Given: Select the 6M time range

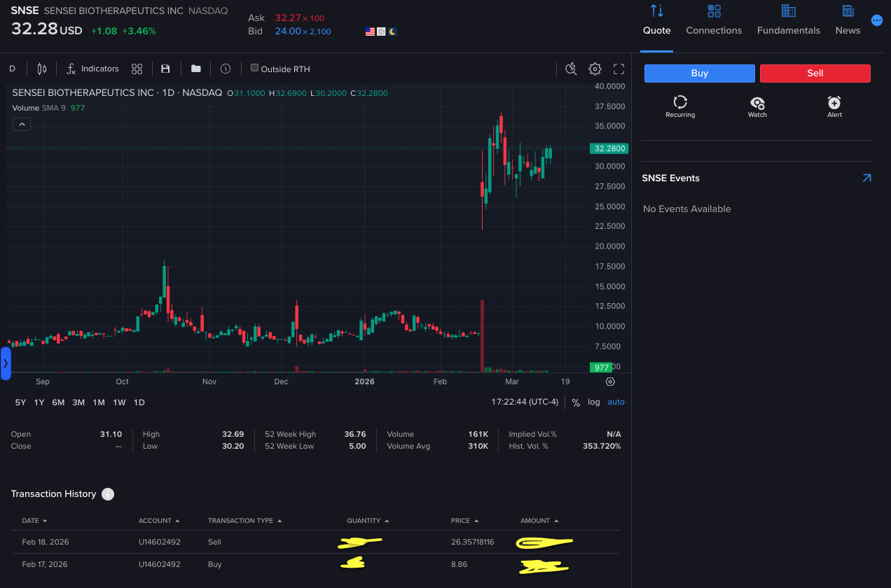Looking at the screenshot, I should point(58,402).
